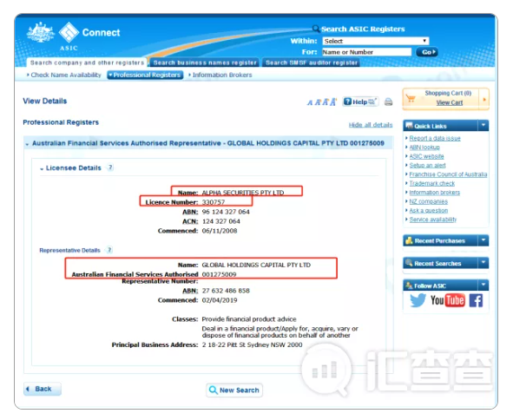Open Trademark check link

(x=432, y=183)
